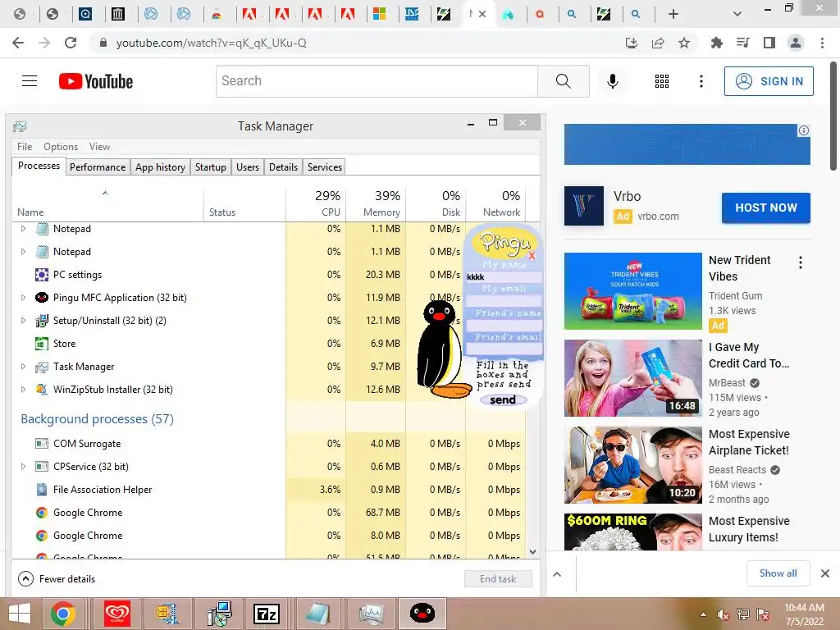840x630 pixels.
Task: Sort processes by Memory column
Action: [x=376, y=204]
